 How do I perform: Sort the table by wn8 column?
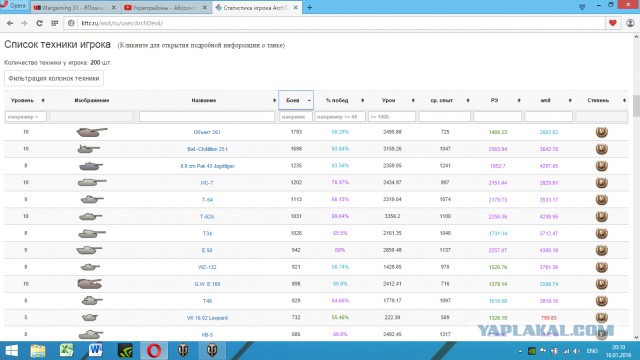click(x=549, y=100)
